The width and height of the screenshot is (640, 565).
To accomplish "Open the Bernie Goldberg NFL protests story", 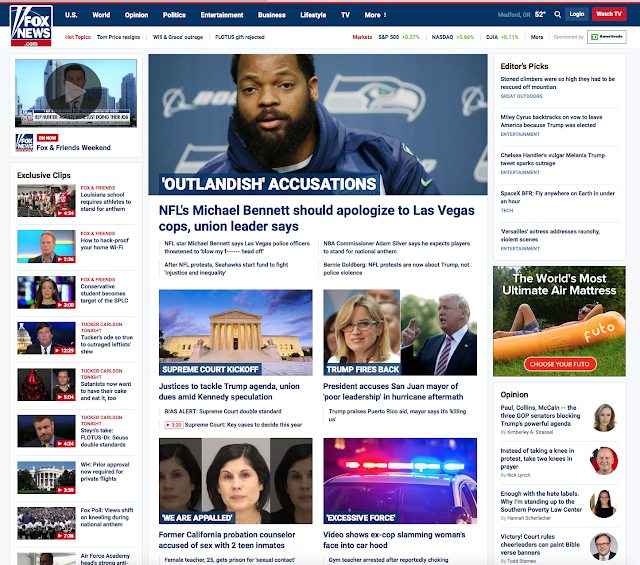I will pos(396,269).
